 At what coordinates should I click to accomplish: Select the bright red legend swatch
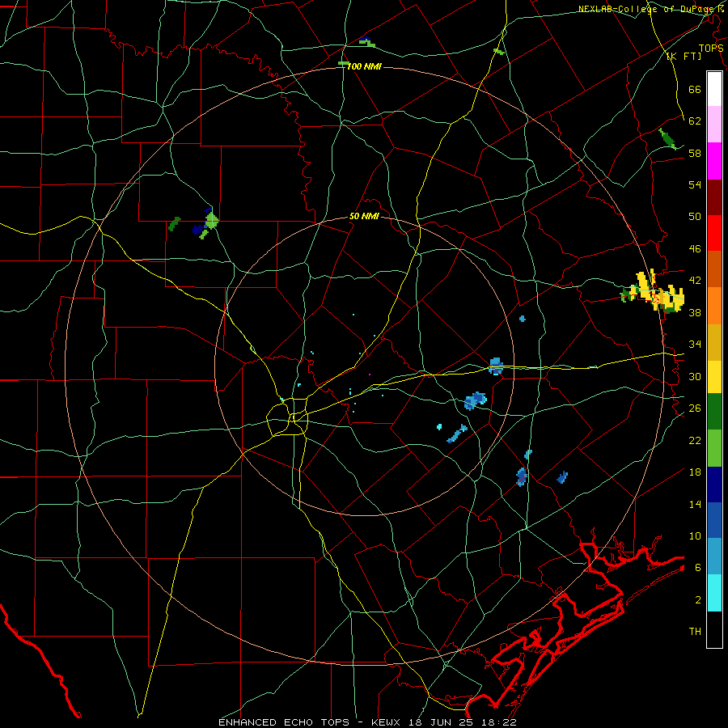pos(714,233)
